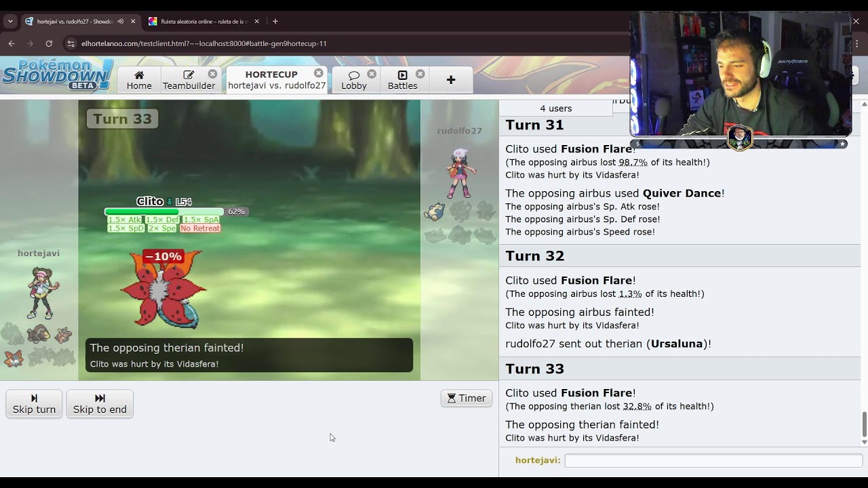Screen dimensions: 868x488
Task: View site information icon in address bar
Action: pos(71,43)
